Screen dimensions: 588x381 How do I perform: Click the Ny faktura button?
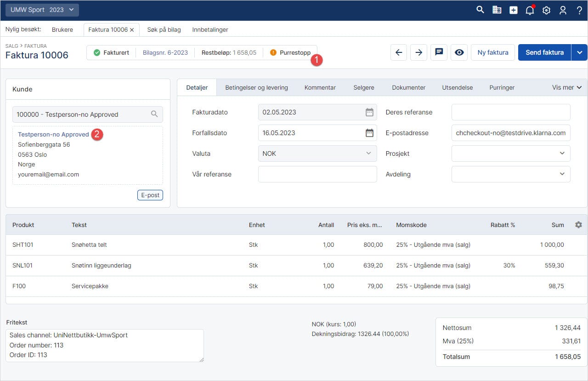coord(492,52)
